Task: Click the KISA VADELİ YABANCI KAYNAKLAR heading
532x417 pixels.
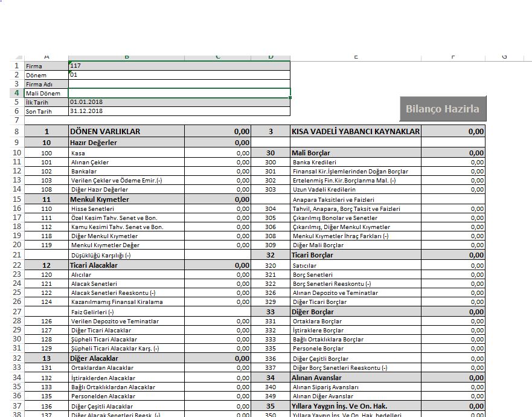Action: pos(355,131)
